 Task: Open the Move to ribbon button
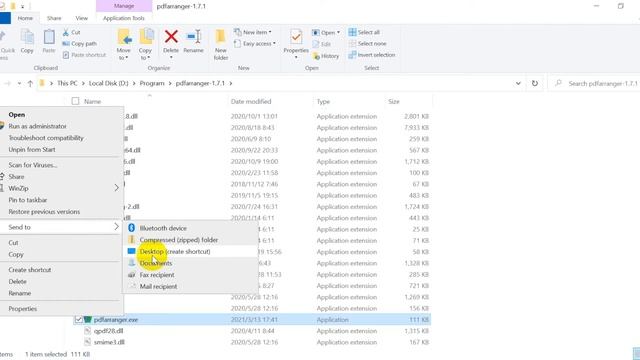124,45
